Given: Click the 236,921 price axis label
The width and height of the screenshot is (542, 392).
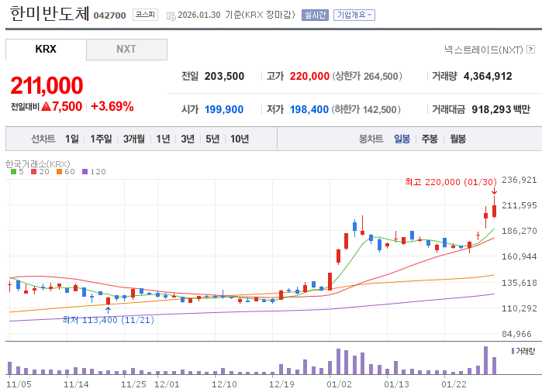Looking at the screenshot, I should (520, 180).
